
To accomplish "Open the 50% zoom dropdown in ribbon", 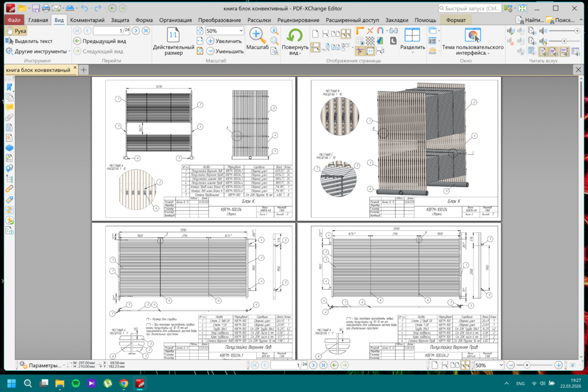I will [x=240, y=31].
